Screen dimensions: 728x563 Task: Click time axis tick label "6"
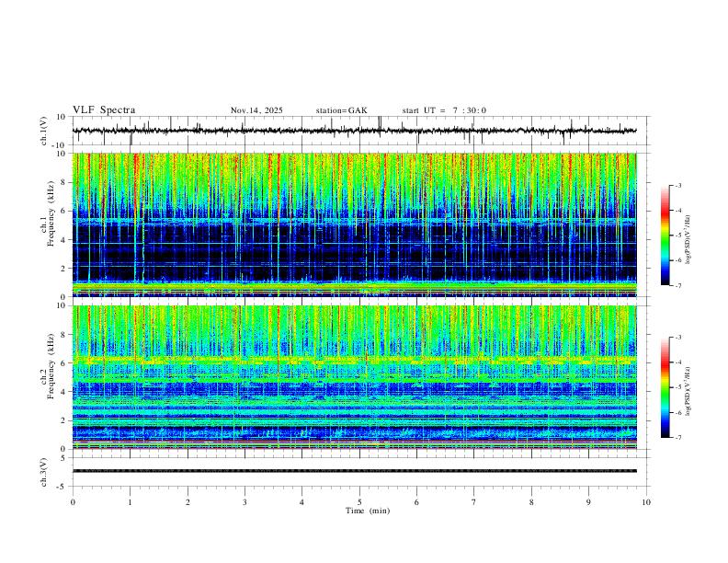(416, 502)
